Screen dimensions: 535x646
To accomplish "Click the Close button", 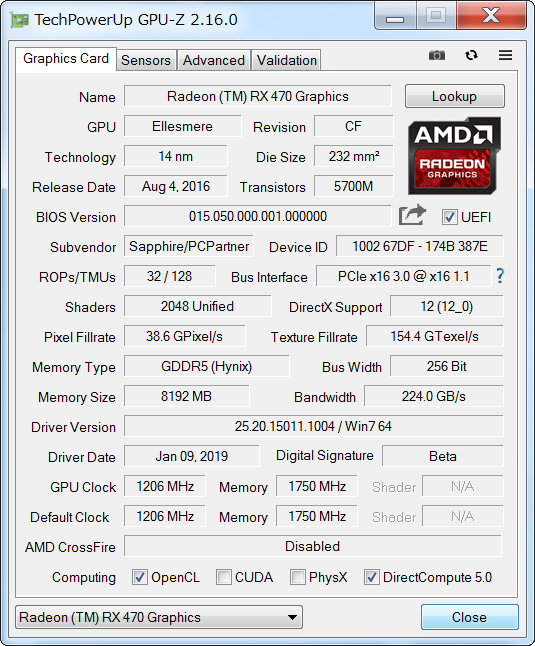I will (x=470, y=617).
